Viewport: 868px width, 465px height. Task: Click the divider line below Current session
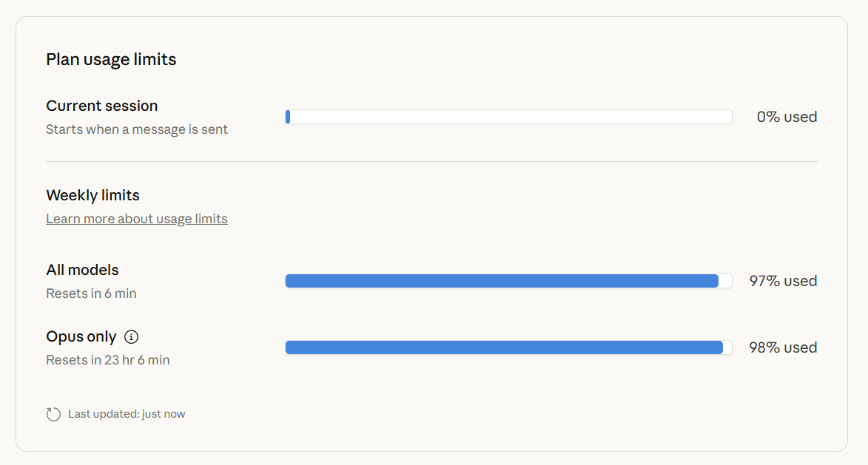431,161
